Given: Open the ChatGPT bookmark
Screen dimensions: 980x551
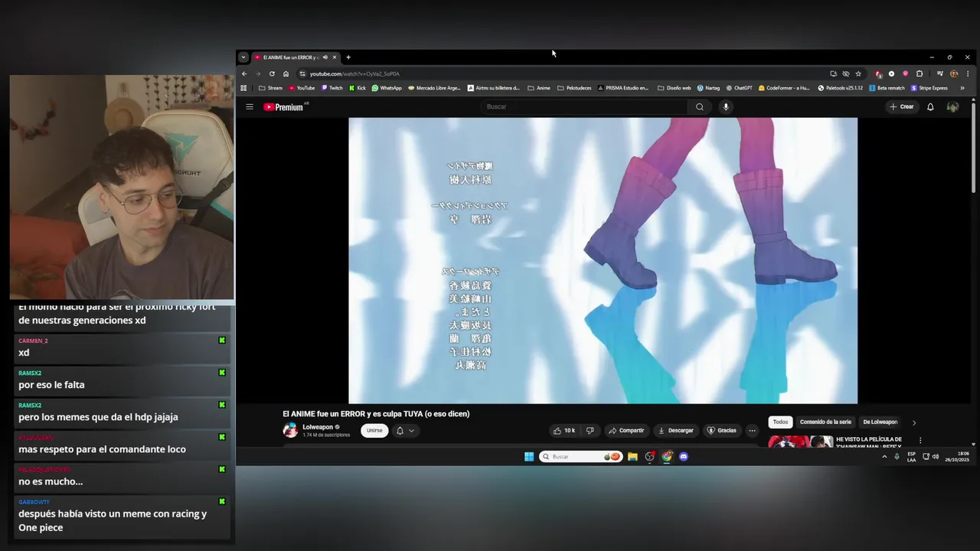Looking at the screenshot, I should point(740,88).
